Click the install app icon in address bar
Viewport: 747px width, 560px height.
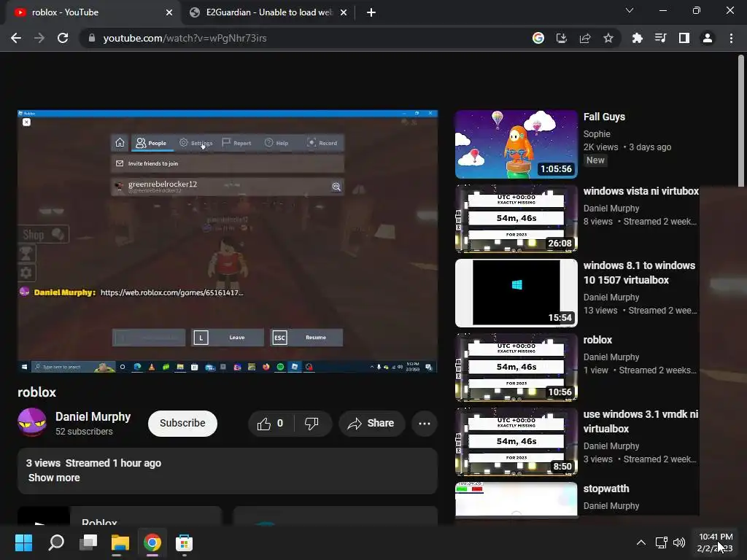click(562, 38)
